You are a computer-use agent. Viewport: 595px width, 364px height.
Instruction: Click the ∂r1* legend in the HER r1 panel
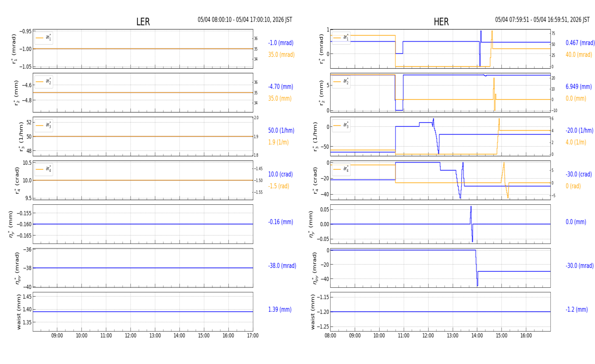click(341, 38)
